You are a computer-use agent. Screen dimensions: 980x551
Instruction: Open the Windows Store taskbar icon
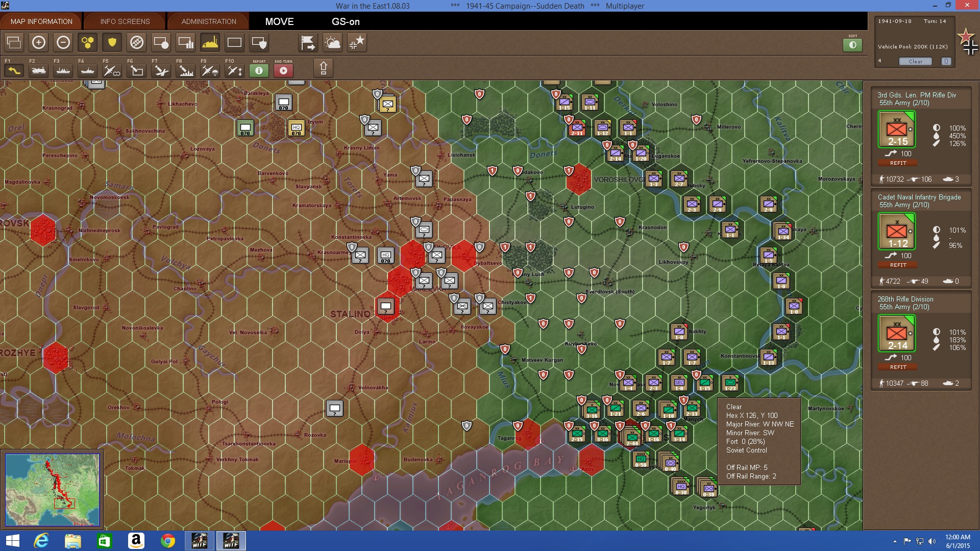point(105,541)
